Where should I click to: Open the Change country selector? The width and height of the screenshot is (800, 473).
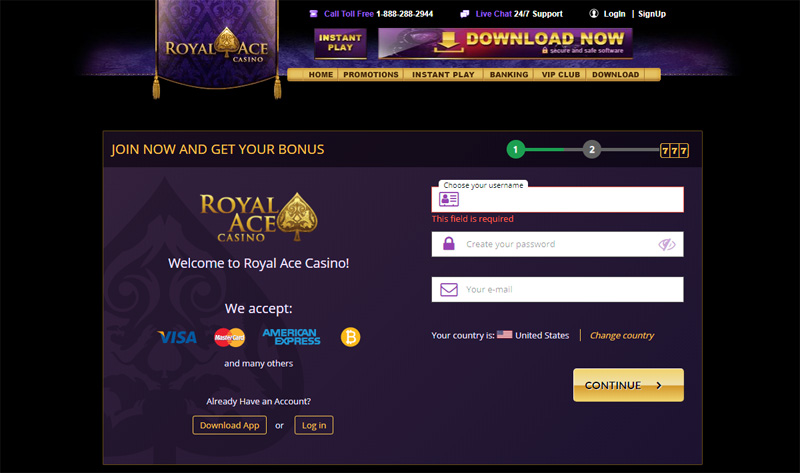pos(621,335)
